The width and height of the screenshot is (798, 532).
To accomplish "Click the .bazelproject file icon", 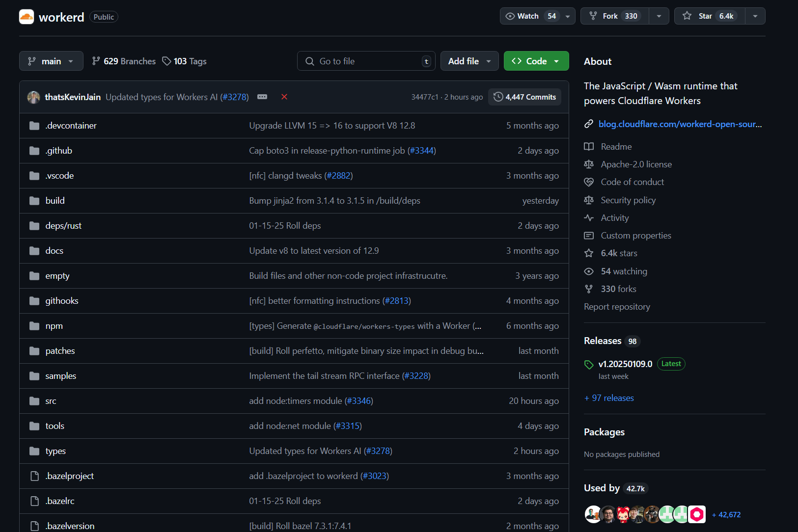I will (x=34, y=476).
